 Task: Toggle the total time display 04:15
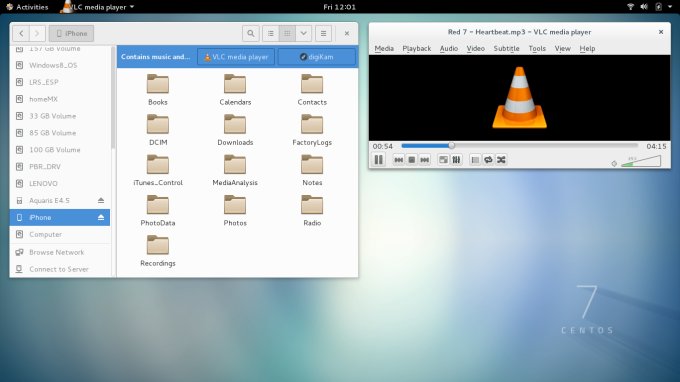tap(656, 147)
